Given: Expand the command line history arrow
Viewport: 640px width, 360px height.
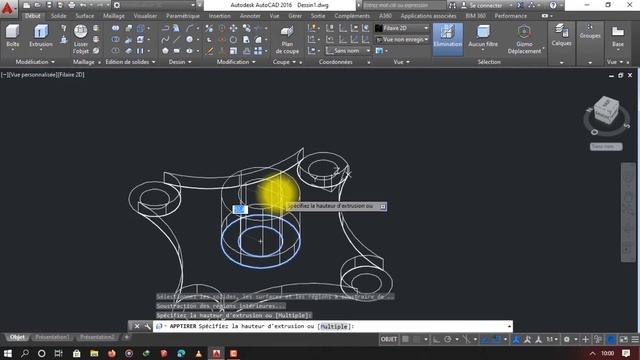Looking at the screenshot, I should [509, 327].
